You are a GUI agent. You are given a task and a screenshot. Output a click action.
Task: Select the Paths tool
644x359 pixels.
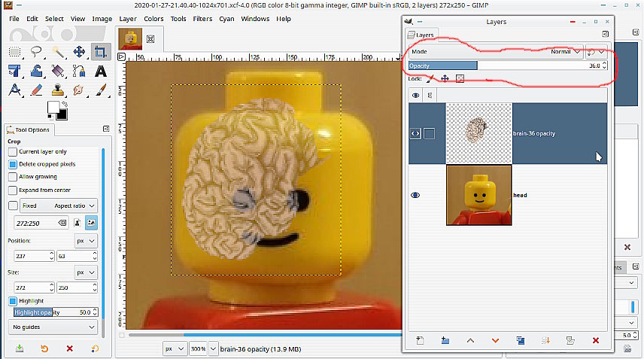pos(79,71)
